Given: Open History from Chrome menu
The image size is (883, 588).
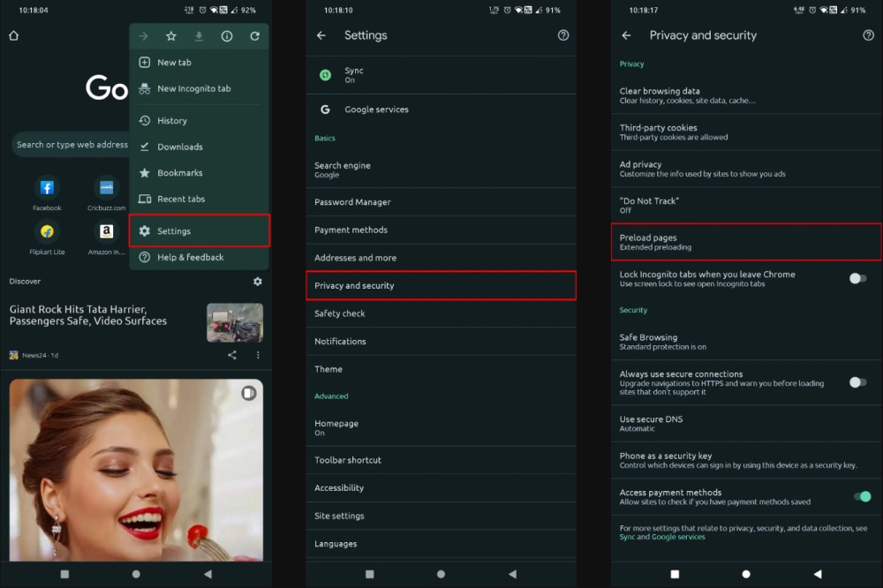Looking at the screenshot, I should pos(172,121).
